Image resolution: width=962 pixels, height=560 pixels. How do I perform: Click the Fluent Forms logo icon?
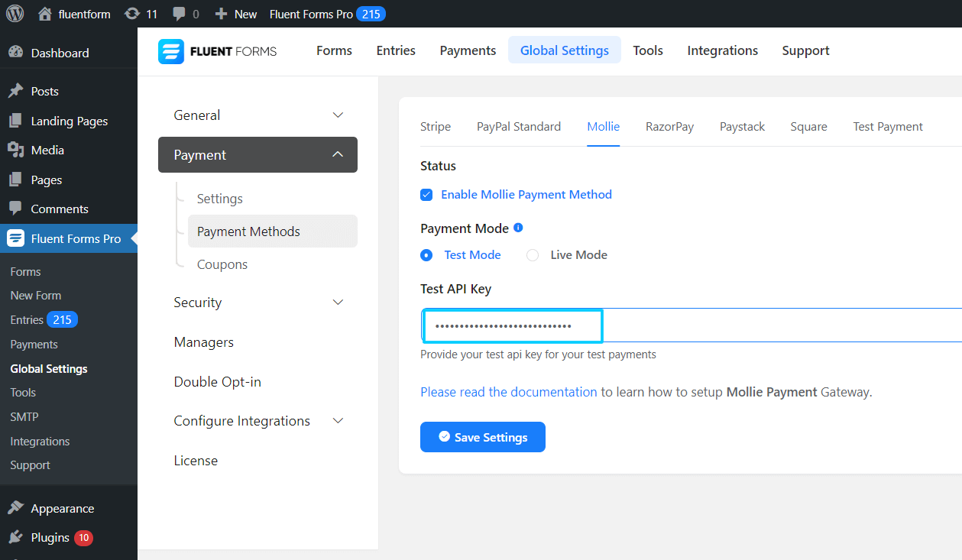tap(170, 50)
